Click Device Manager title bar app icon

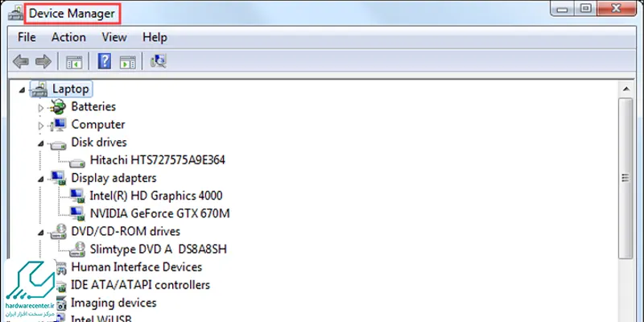point(15,14)
